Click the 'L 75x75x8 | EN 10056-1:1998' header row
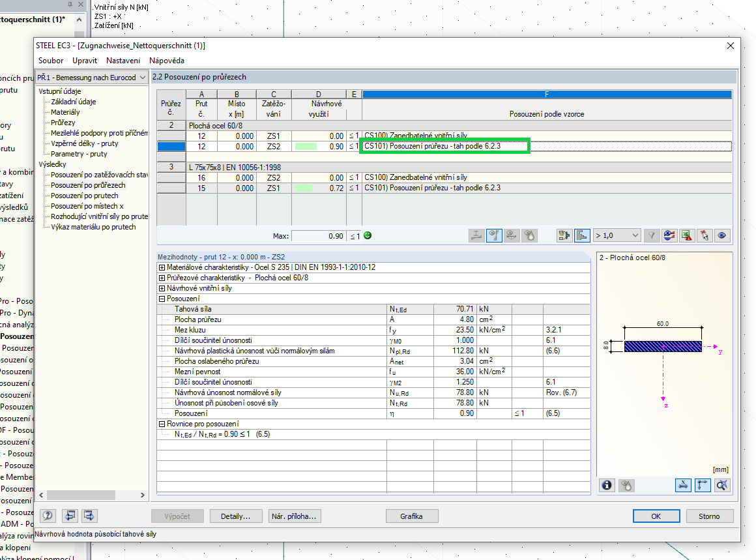This screenshot has width=756, height=560. point(459,168)
